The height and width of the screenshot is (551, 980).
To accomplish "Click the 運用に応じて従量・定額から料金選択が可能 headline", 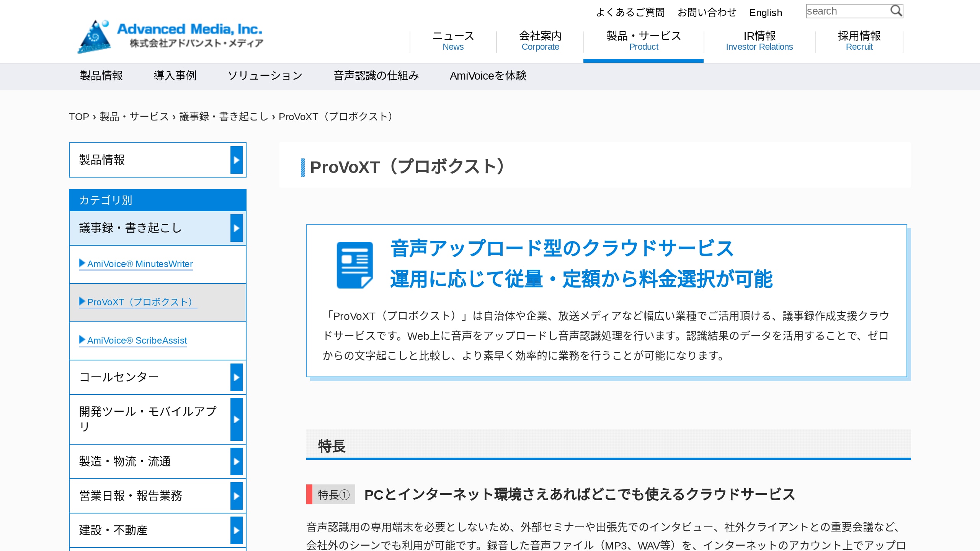I will click(581, 279).
